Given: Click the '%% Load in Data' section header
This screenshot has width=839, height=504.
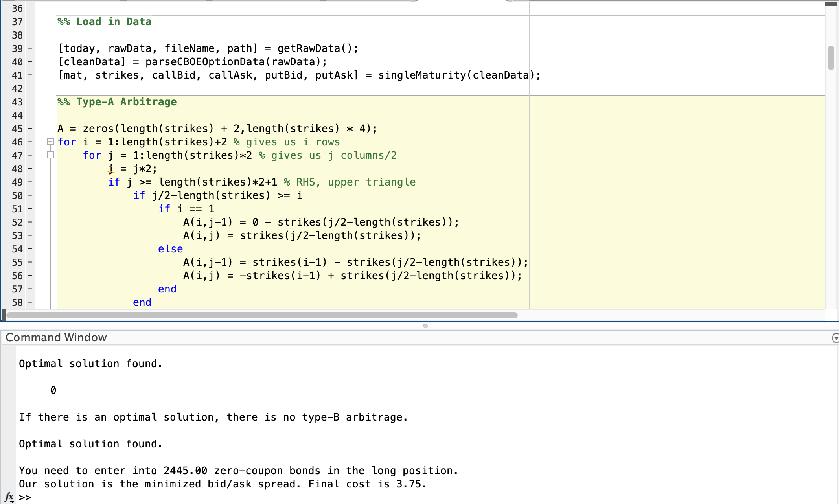Looking at the screenshot, I should coord(105,22).
